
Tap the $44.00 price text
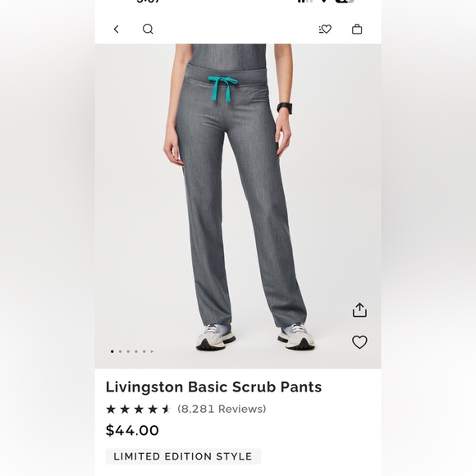click(x=132, y=431)
